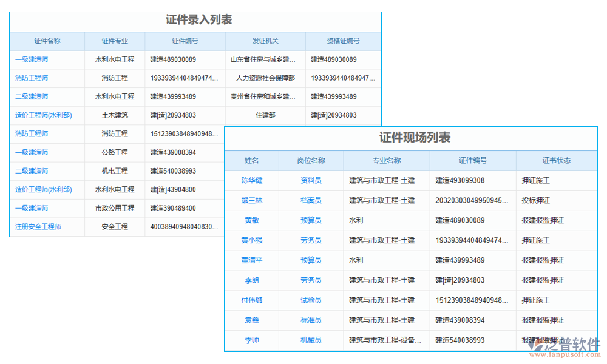Click the 机械员 link for 李帅
The width and height of the screenshot is (607, 364).
click(310, 340)
